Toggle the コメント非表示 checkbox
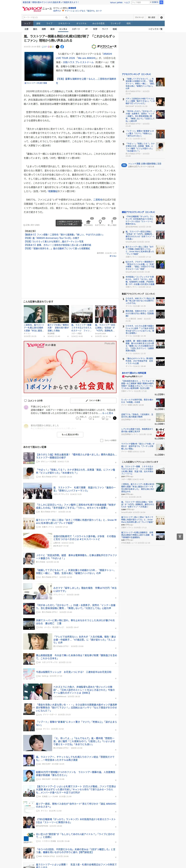This screenshot has width=186, height=868. click(102, 440)
